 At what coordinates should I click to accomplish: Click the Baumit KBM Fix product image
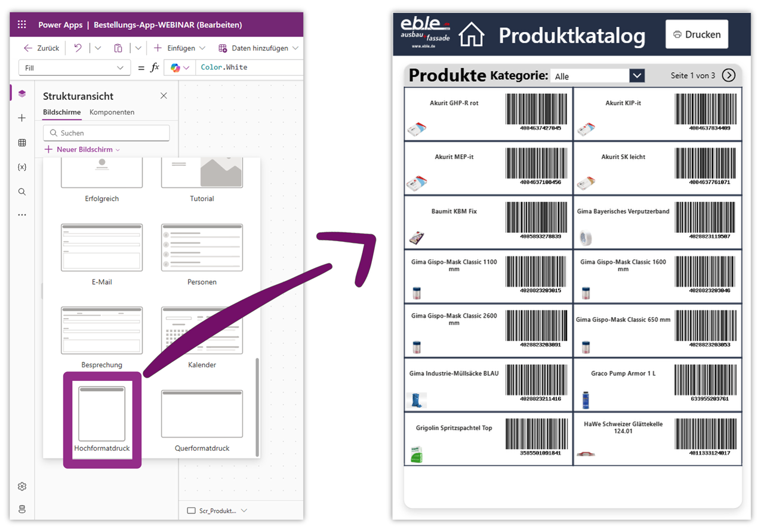click(x=417, y=238)
